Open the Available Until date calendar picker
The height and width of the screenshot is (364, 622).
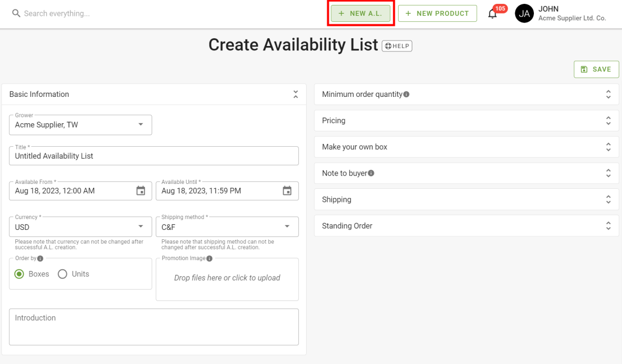click(x=287, y=190)
